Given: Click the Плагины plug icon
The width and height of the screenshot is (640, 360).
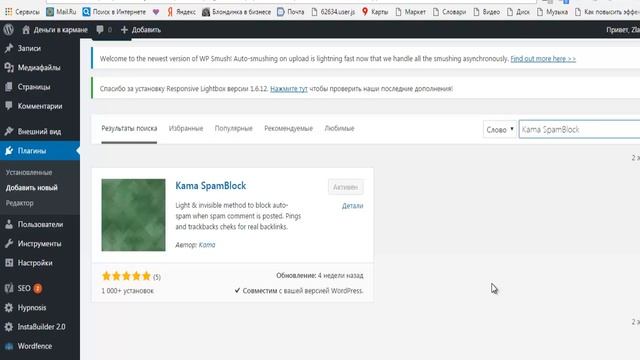Looking at the screenshot, I should (9, 151).
